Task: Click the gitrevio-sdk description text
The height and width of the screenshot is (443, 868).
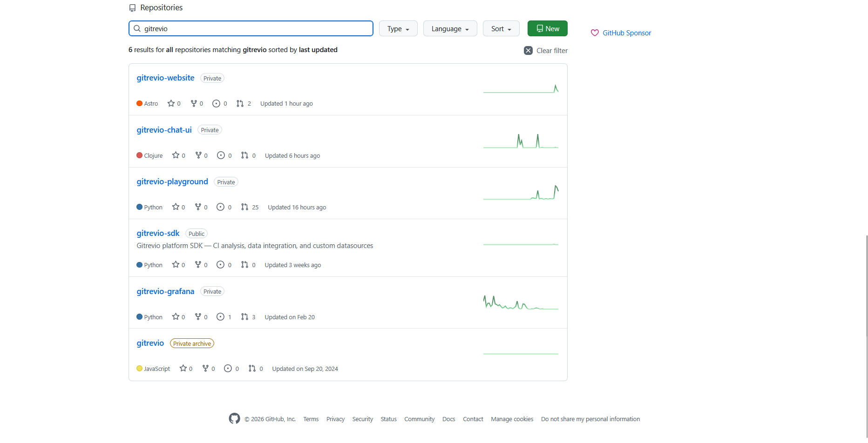Action: tap(255, 245)
